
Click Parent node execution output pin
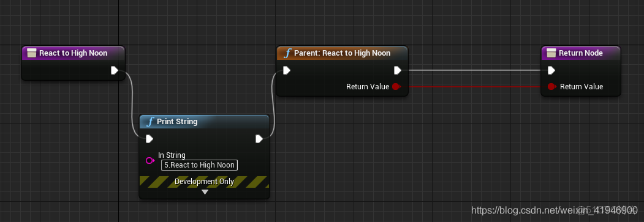point(398,70)
